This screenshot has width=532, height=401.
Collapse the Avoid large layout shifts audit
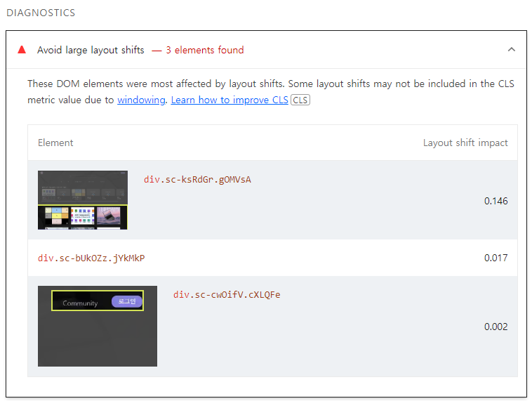coord(511,50)
